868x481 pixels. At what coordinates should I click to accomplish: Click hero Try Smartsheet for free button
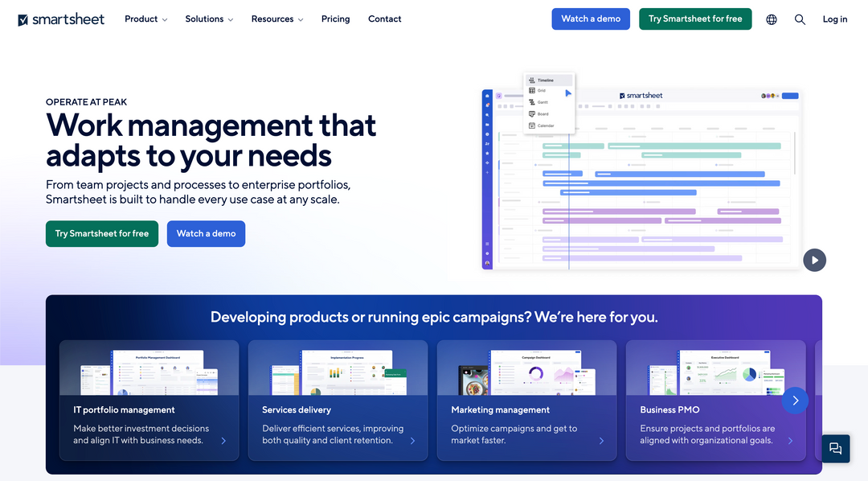[102, 234]
